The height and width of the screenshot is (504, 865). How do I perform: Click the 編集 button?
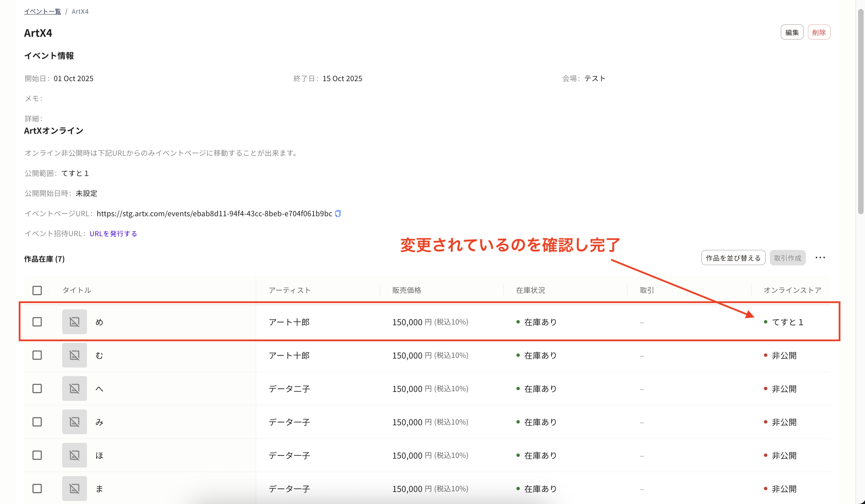point(792,32)
